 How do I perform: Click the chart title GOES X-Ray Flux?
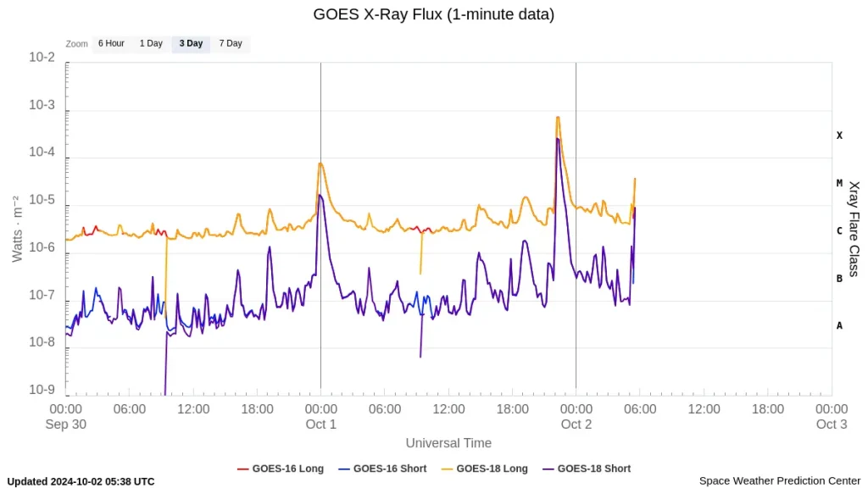click(x=434, y=14)
